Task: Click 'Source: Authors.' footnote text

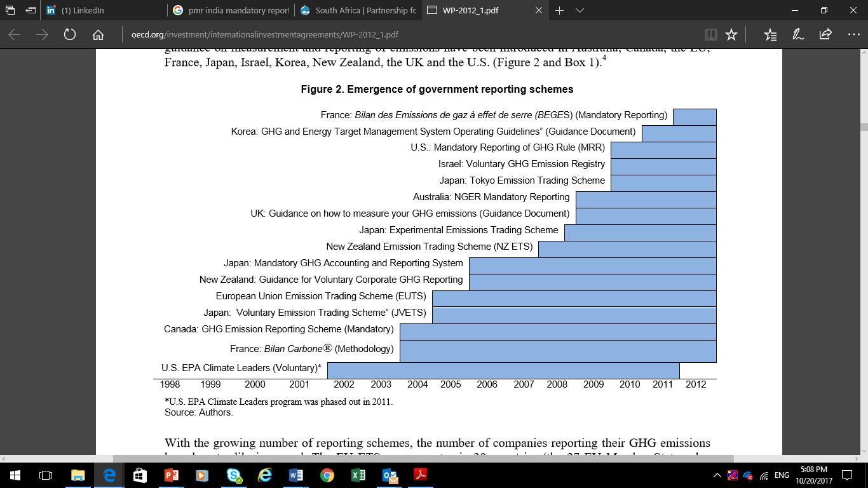Action: (x=199, y=412)
